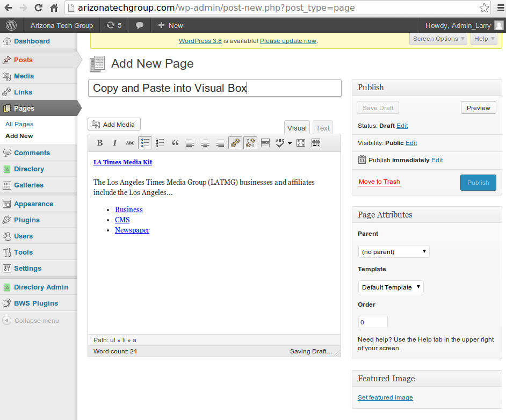Viewport: 506px width, 420px height.
Task: Open the Parent page dropdown
Action: [394, 251]
